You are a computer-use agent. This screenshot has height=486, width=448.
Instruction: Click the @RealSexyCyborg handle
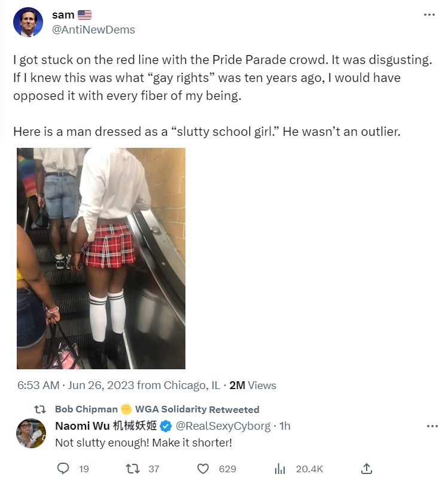click(224, 426)
